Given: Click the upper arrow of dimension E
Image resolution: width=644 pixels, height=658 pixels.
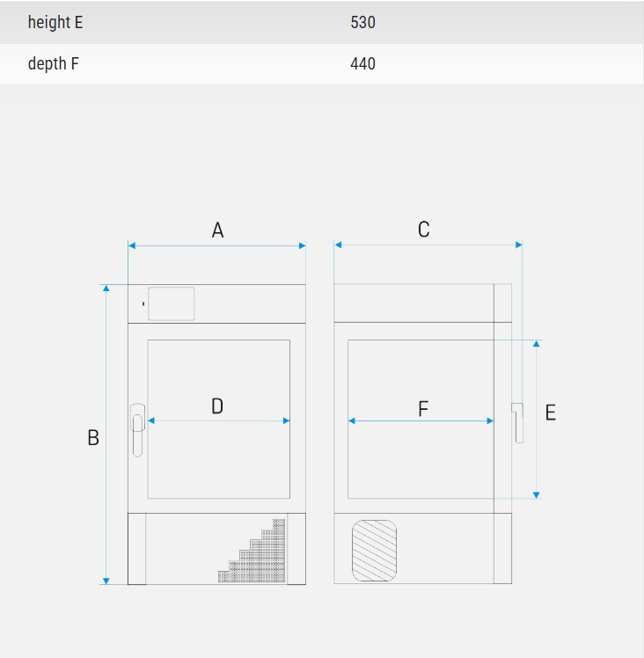Looking at the screenshot, I should click(x=536, y=344).
